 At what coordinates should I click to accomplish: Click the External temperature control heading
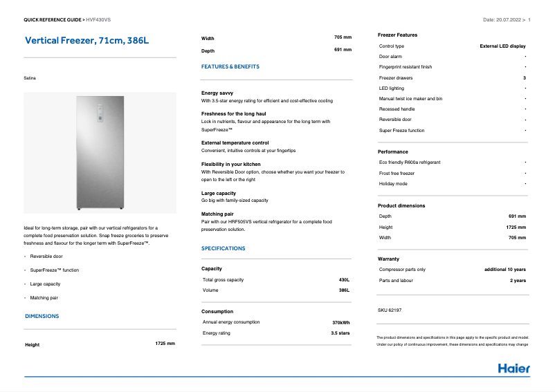(235, 142)
